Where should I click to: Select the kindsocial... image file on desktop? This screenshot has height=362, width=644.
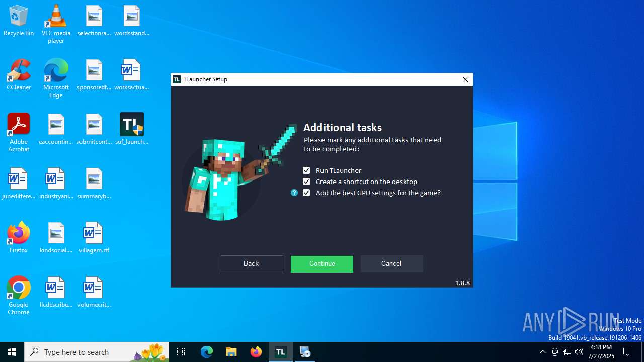point(56,238)
